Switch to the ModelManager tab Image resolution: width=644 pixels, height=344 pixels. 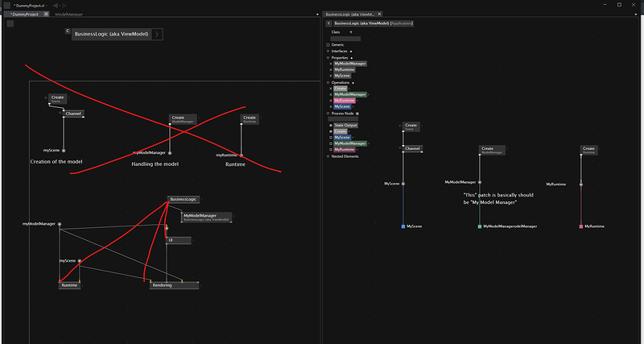pyautogui.click(x=68, y=15)
